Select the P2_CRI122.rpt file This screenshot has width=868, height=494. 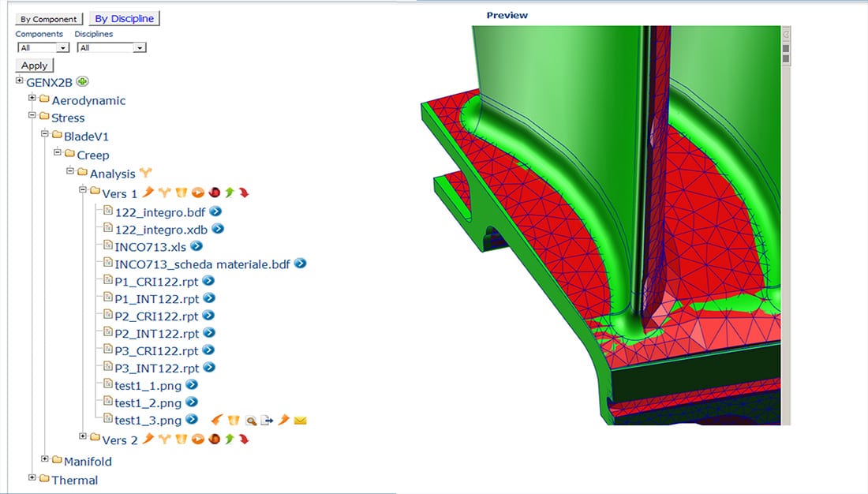(x=157, y=316)
